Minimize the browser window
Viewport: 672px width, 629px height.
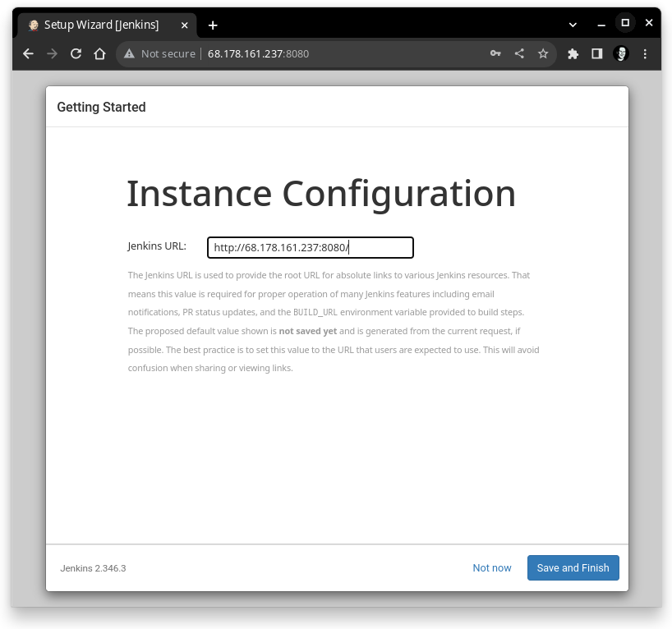coord(601,25)
